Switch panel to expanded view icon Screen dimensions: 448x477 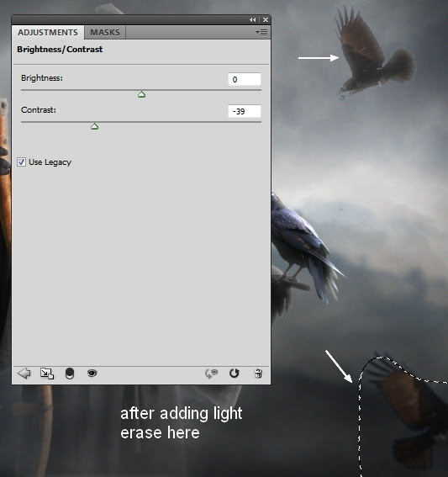(x=47, y=374)
